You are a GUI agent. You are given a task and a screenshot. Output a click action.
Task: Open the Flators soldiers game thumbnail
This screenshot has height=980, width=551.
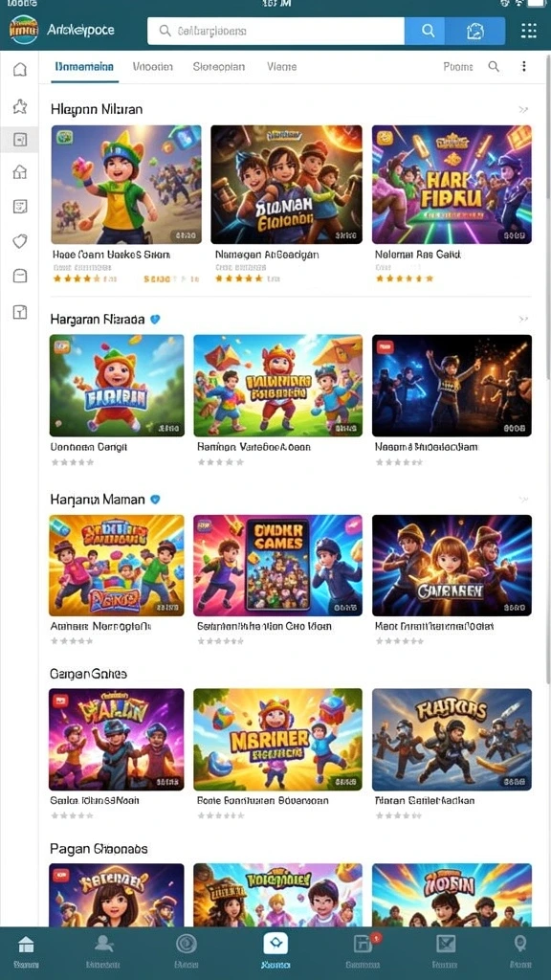452,740
